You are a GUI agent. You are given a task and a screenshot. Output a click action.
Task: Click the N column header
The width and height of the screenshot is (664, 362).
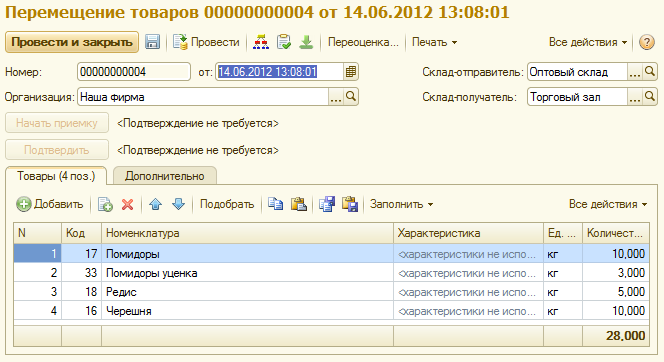point(37,233)
